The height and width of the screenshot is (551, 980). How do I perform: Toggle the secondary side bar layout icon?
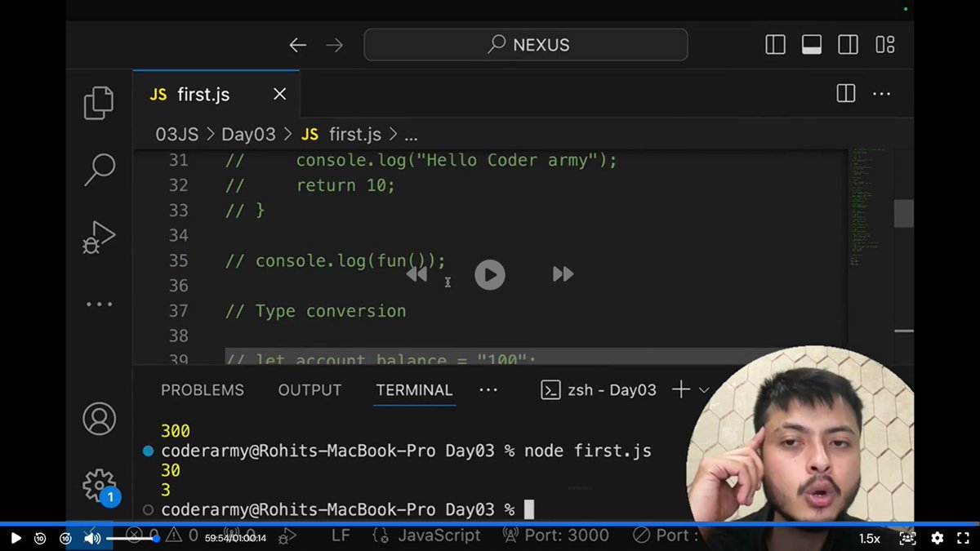click(848, 45)
